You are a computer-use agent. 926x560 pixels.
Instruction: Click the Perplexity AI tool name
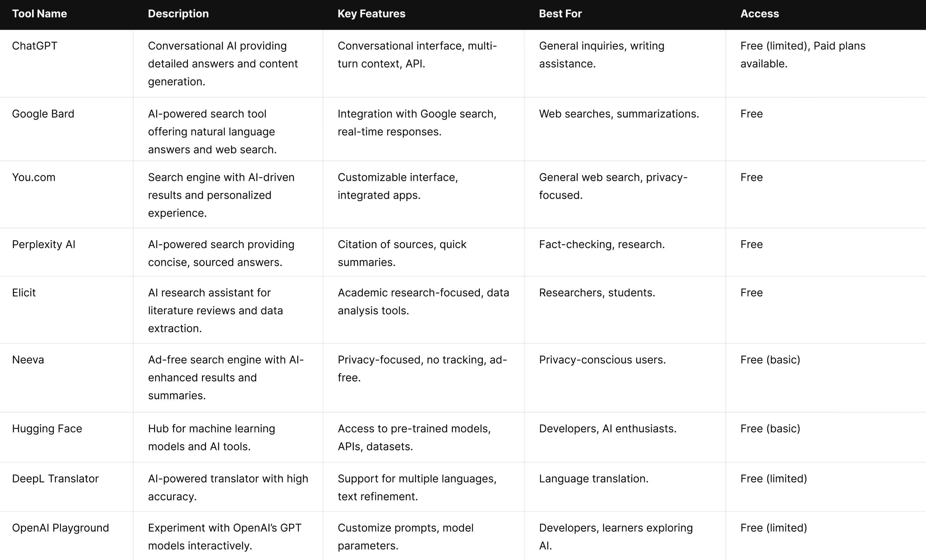click(x=44, y=245)
